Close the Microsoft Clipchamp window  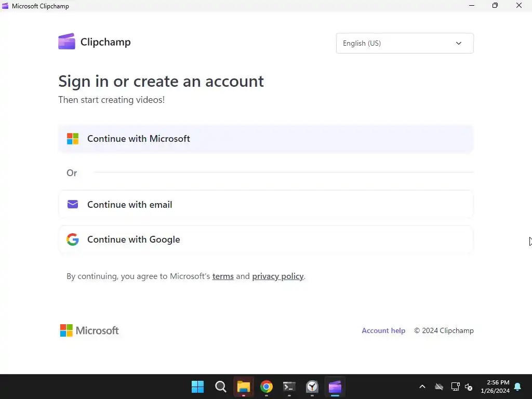[519, 5]
